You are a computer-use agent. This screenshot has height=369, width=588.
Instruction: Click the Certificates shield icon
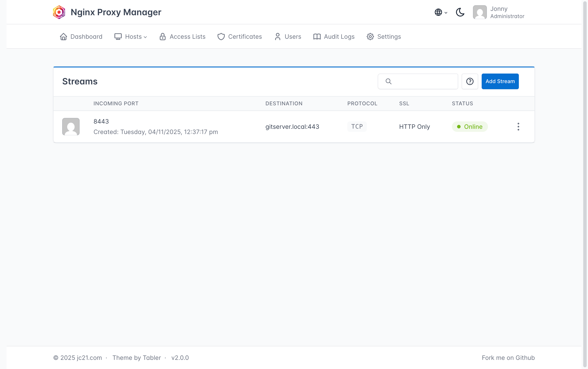[x=221, y=37]
